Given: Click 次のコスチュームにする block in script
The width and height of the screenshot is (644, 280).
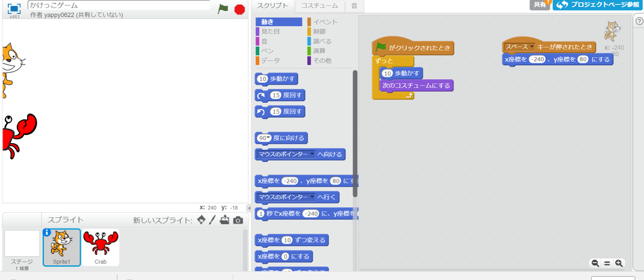Looking at the screenshot, I should (x=416, y=85).
